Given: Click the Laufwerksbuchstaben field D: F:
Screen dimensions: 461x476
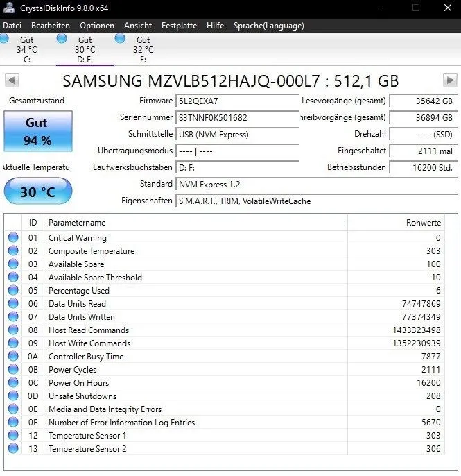Looking at the screenshot, I should pos(238,168).
